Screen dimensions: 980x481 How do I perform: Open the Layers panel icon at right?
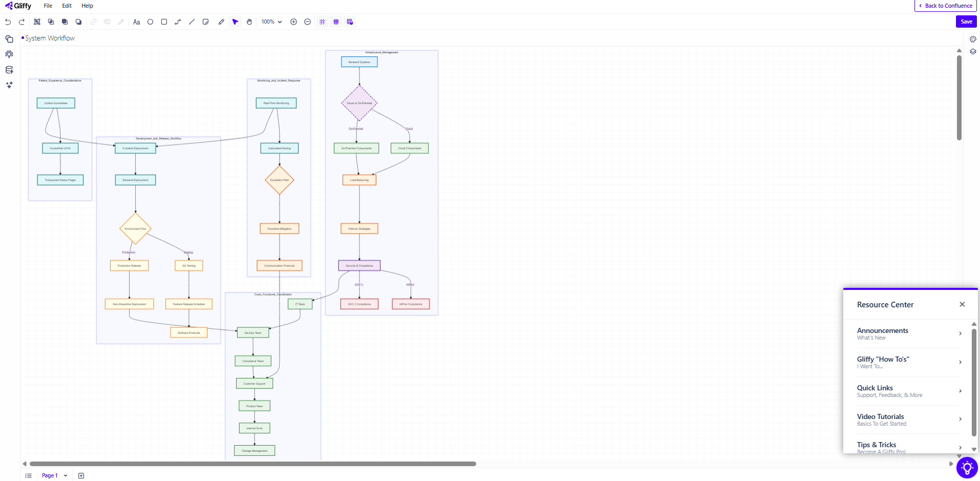pos(973,51)
